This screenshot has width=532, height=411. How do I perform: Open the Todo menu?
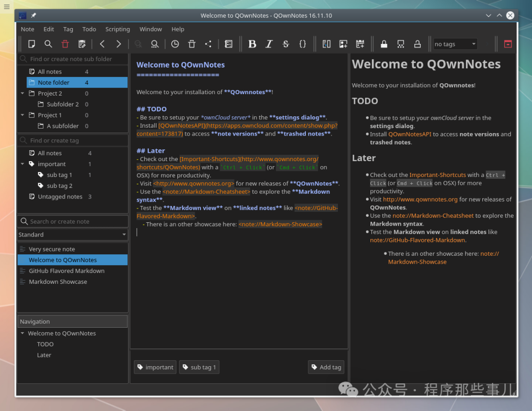click(89, 29)
